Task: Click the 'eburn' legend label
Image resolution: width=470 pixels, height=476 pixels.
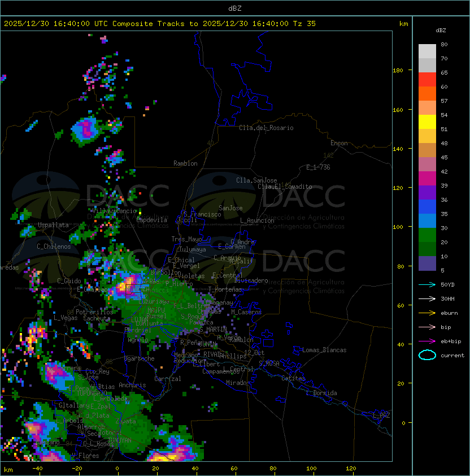Action: click(449, 313)
